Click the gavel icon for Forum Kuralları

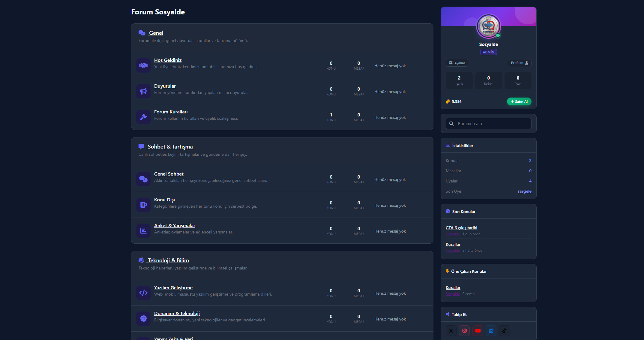[143, 117]
